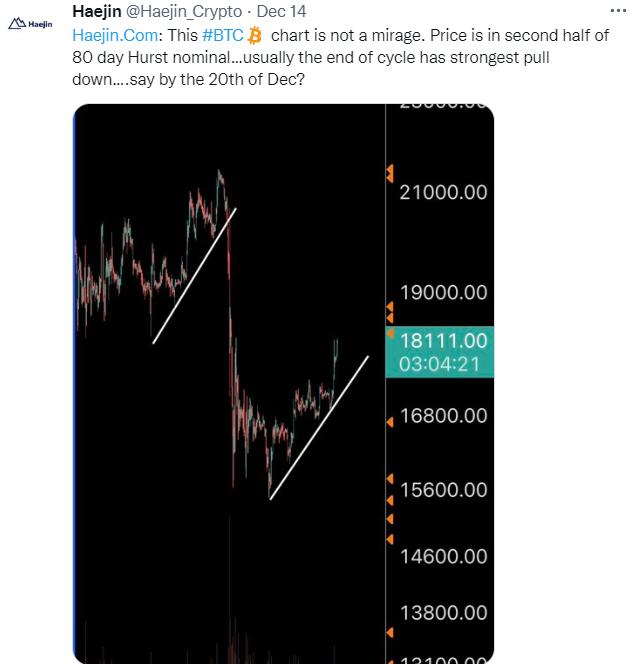Open the Haejin.Com link
The image size is (644, 664).
tap(115, 36)
